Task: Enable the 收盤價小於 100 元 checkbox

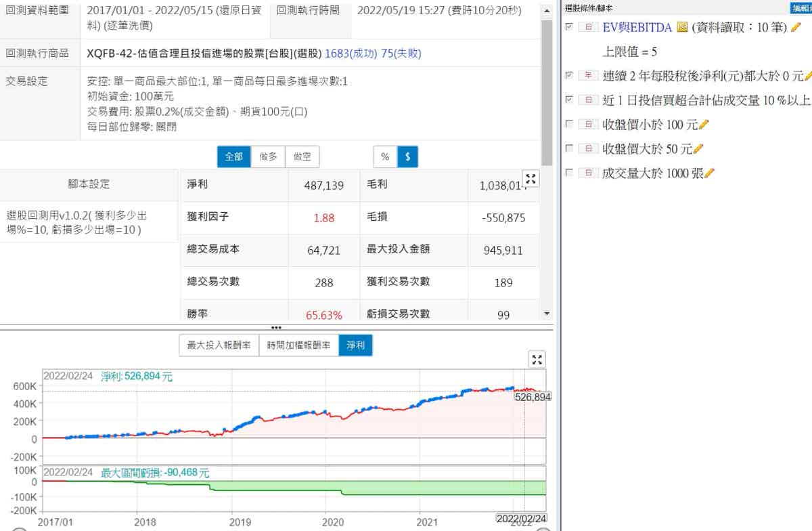Action: (x=569, y=125)
